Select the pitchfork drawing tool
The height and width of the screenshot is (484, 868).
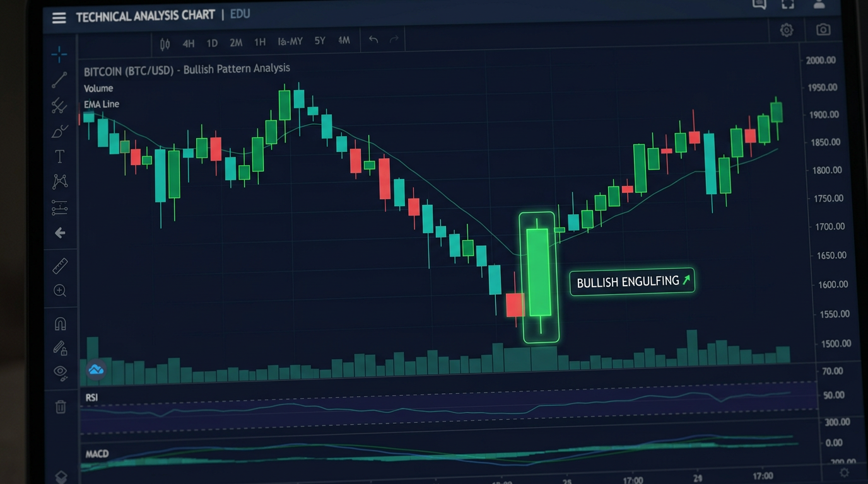(59, 106)
